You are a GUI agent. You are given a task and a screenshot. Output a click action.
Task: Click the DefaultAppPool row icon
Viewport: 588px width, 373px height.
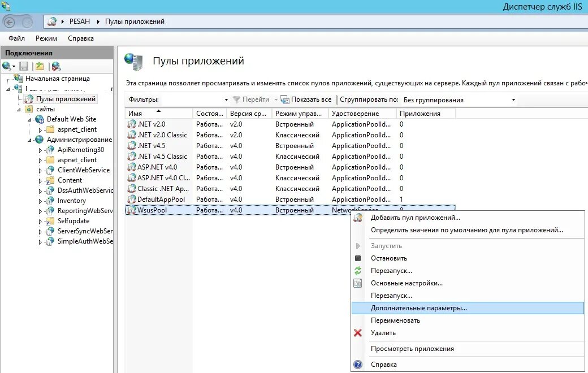coord(131,199)
